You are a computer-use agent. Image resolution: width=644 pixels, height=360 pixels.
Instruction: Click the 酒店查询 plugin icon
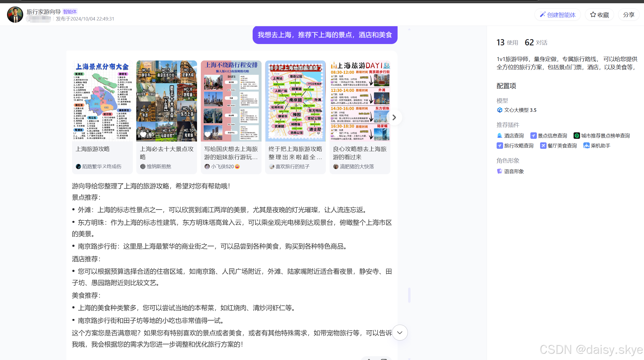click(x=500, y=136)
